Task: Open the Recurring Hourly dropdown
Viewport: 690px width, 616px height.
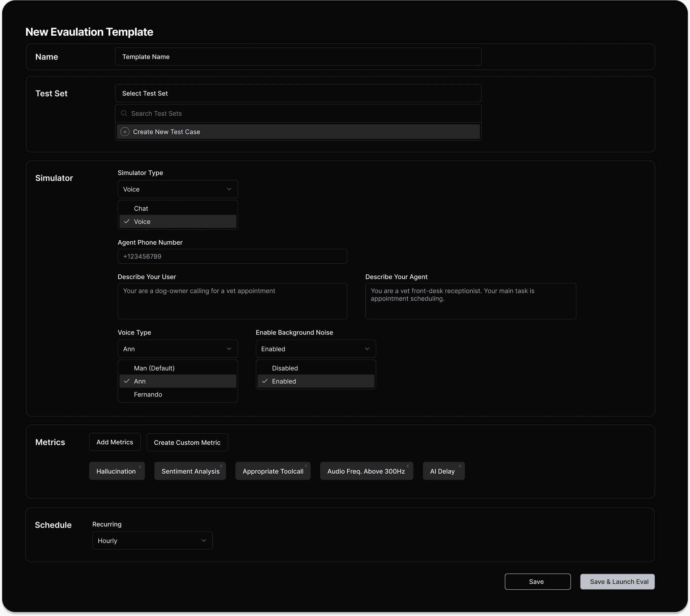Action: pyautogui.click(x=152, y=541)
